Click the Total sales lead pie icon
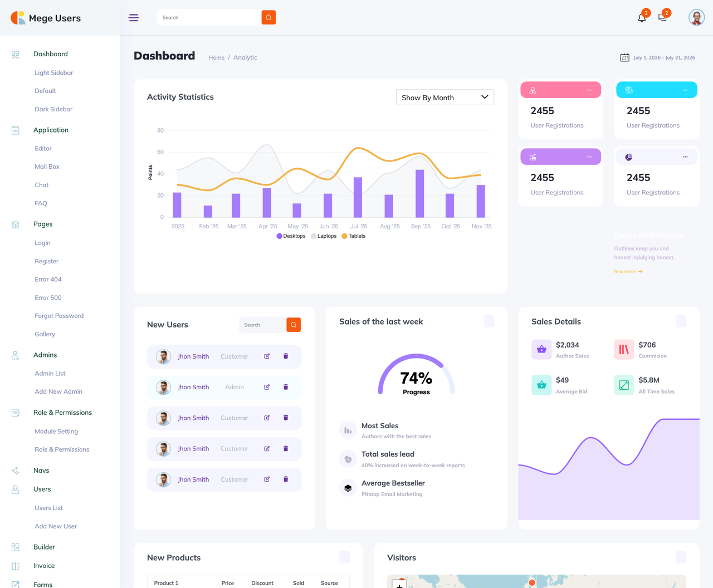This screenshot has height=588, width=713. pos(348,459)
